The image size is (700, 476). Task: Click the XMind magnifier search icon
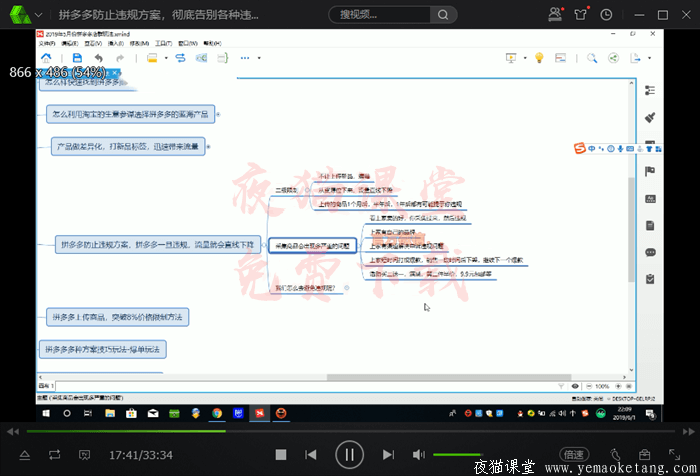pos(592,58)
